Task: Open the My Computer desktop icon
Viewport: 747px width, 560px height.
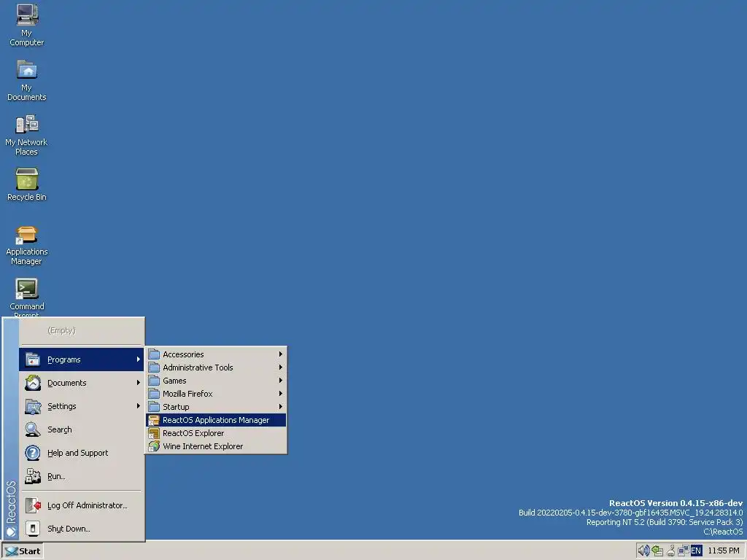Action: 27,25
